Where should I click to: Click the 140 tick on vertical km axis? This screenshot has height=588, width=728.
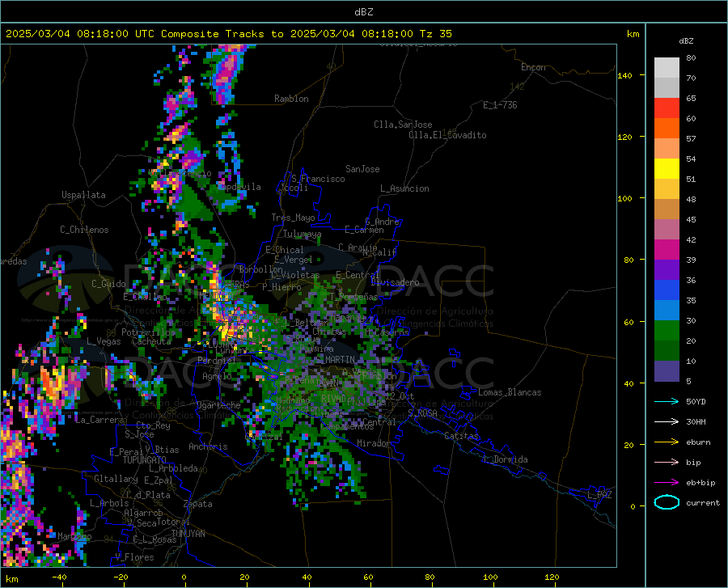tap(625, 76)
